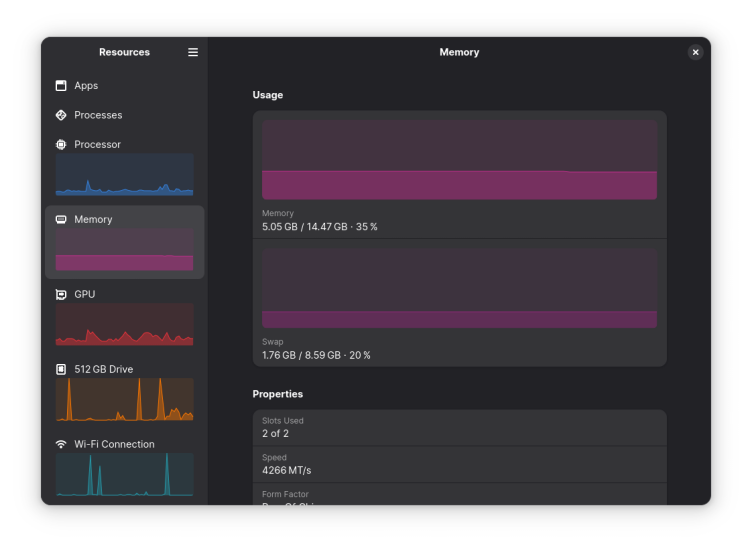This screenshot has height=550, width=752.
Task: Click the Memory usage graph
Action: (x=459, y=160)
